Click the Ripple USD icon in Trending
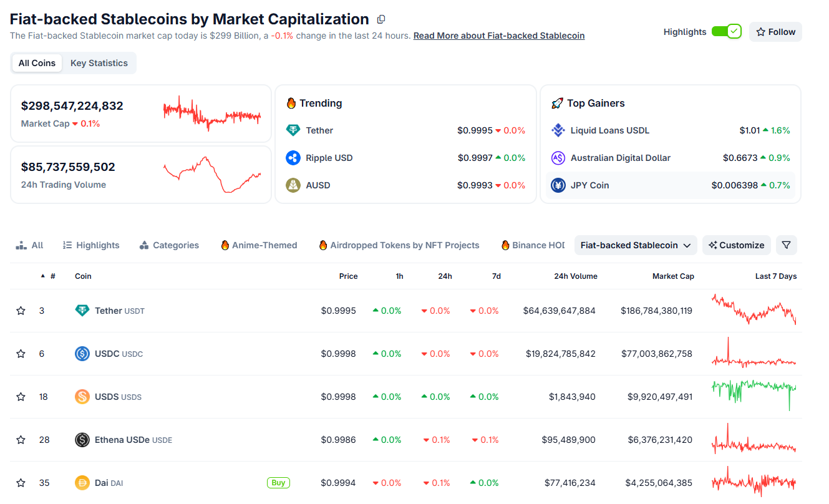This screenshot has height=504, width=829. pyautogui.click(x=293, y=158)
